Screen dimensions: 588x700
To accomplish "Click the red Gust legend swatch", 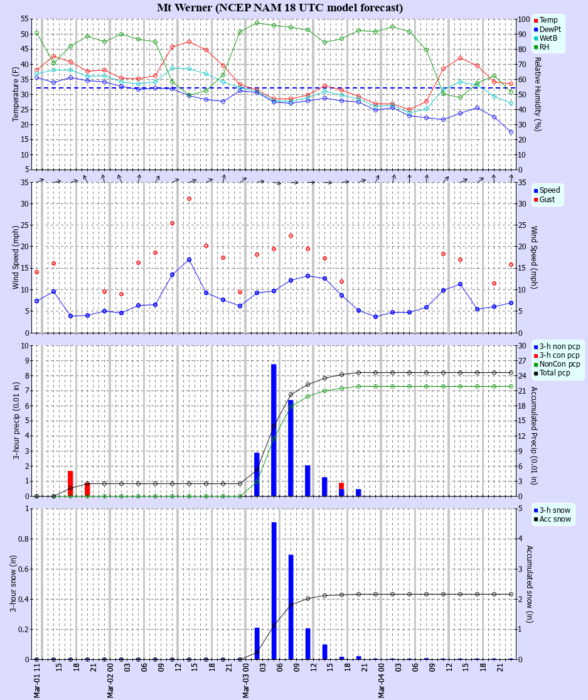I will (535, 200).
